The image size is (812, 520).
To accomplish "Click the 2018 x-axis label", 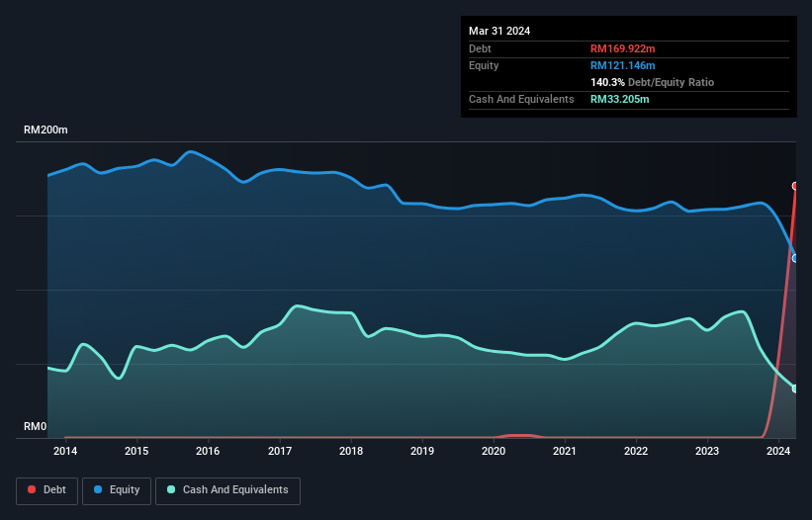I will point(351,451).
